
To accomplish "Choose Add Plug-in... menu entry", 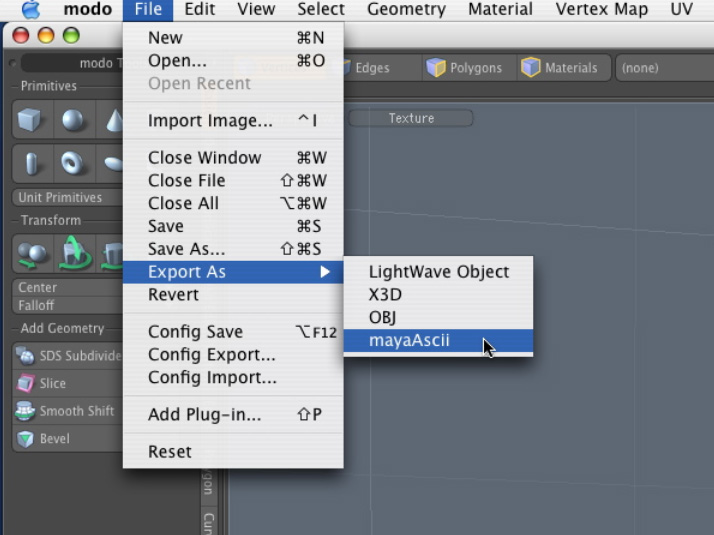I will tap(233, 415).
